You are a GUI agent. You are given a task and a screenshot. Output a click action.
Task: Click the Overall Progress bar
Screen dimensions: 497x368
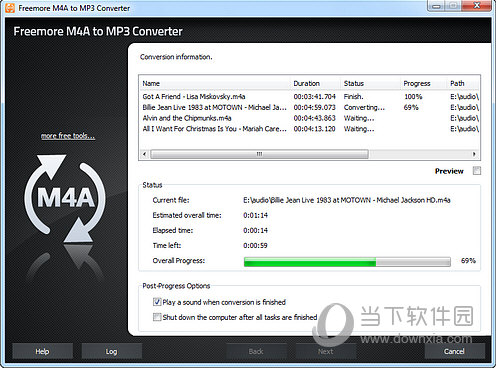point(347,262)
